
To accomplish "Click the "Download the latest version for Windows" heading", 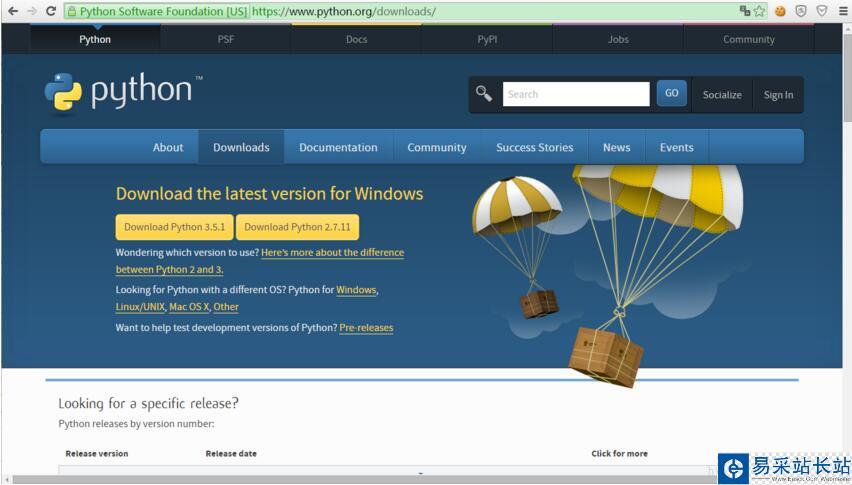I will click(x=270, y=194).
